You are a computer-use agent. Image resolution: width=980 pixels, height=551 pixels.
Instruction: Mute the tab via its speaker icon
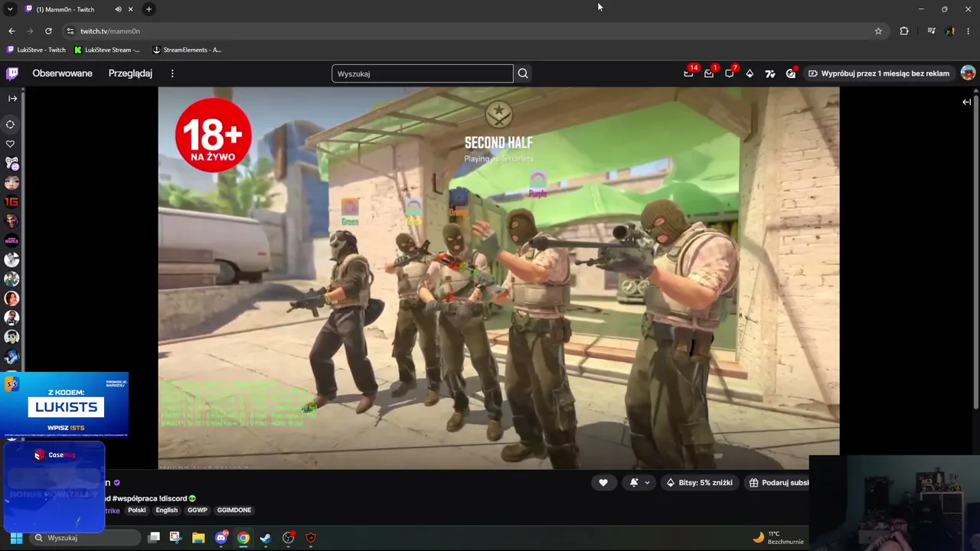(x=118, y=9)
